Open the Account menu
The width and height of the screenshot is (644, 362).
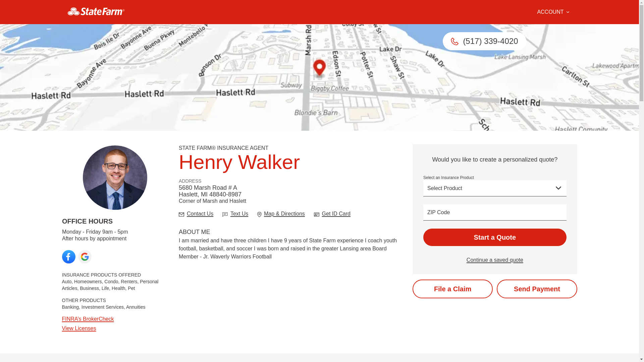(x=553, y=12)
